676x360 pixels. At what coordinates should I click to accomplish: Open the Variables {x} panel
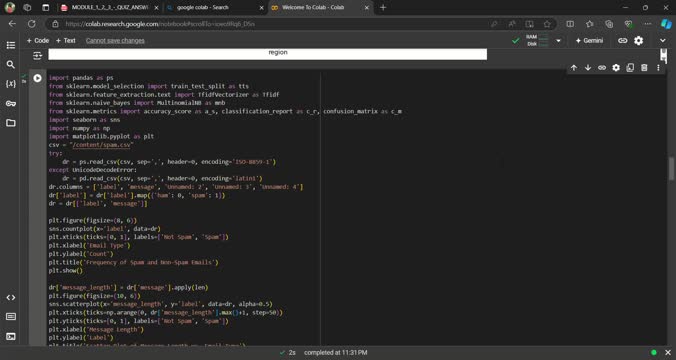coord(11,84)
